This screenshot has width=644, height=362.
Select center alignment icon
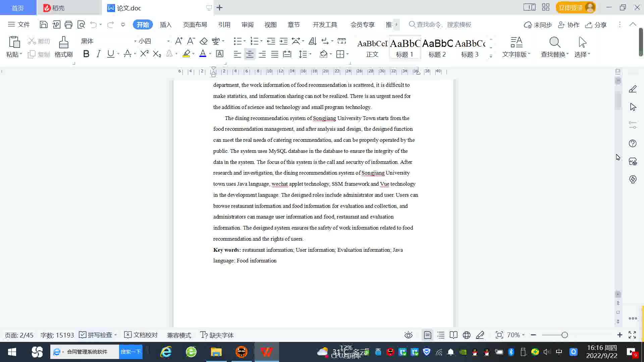(x=250, y=54)
